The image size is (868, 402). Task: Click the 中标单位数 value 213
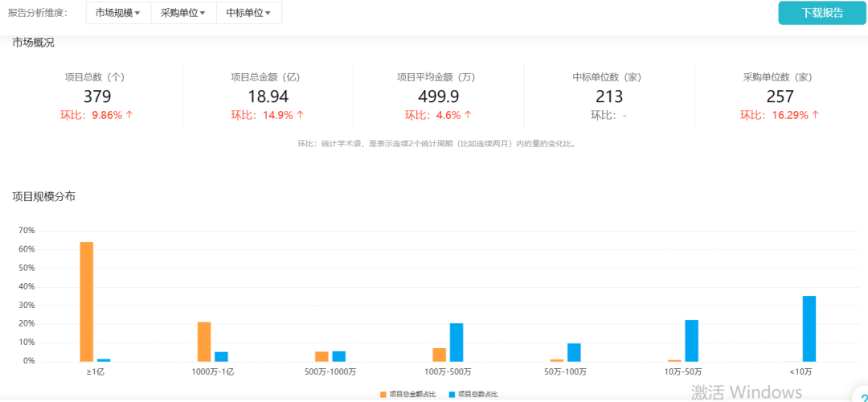click(609, 96)
